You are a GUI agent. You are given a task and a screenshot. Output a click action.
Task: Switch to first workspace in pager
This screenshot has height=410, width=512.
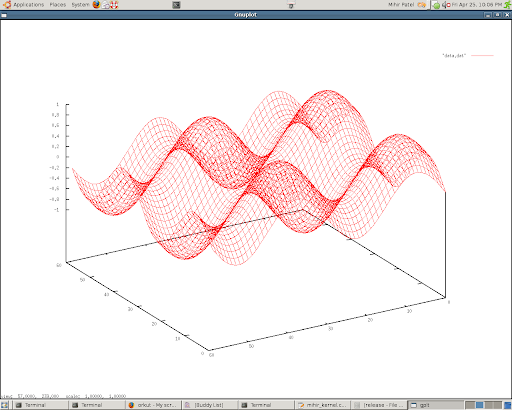click(470, 405)
